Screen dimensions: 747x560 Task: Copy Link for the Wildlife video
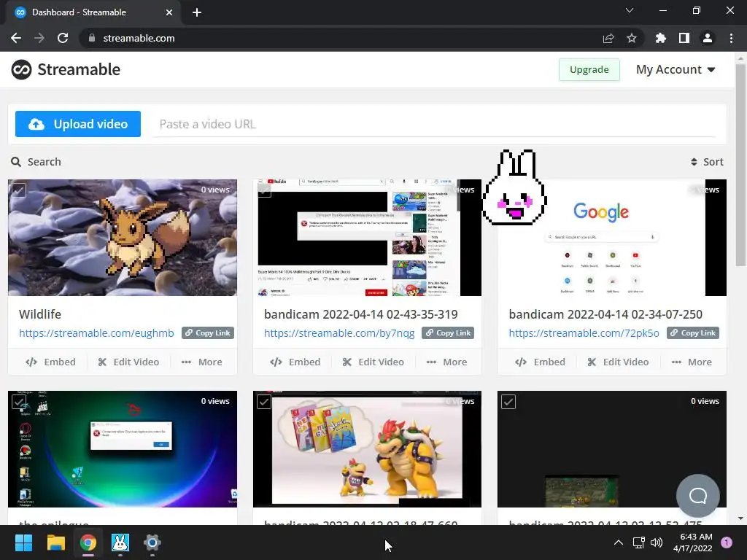[208, 332]
